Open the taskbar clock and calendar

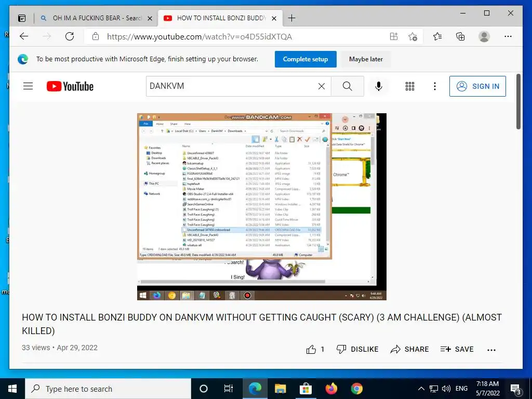[x=487, y=389]
